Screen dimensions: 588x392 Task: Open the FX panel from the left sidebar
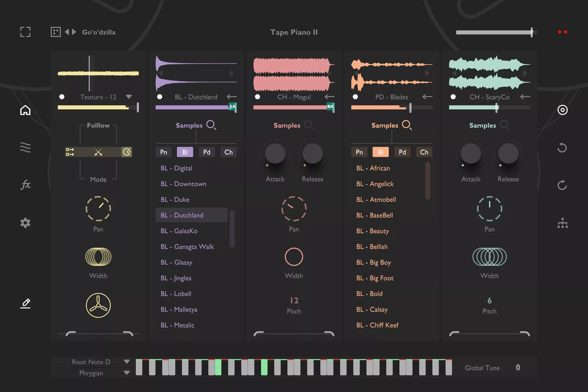pyautogui.click(x=25, y=185)
